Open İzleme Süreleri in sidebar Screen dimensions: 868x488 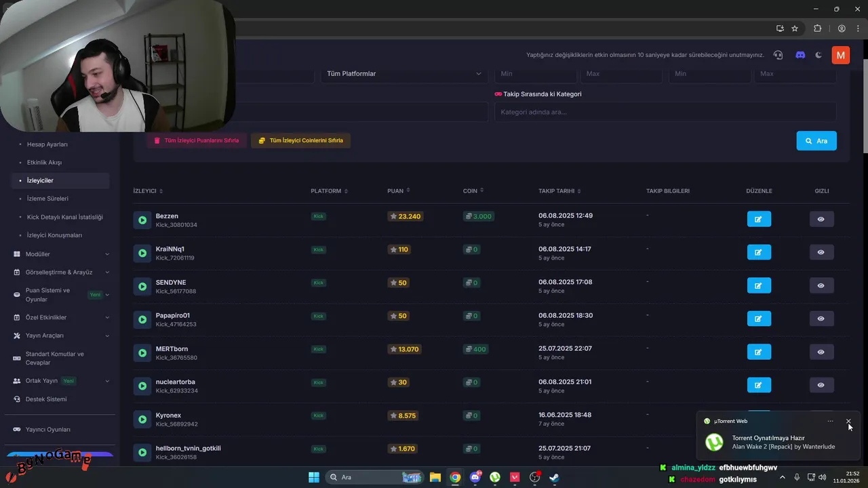(x=47, y=199)
